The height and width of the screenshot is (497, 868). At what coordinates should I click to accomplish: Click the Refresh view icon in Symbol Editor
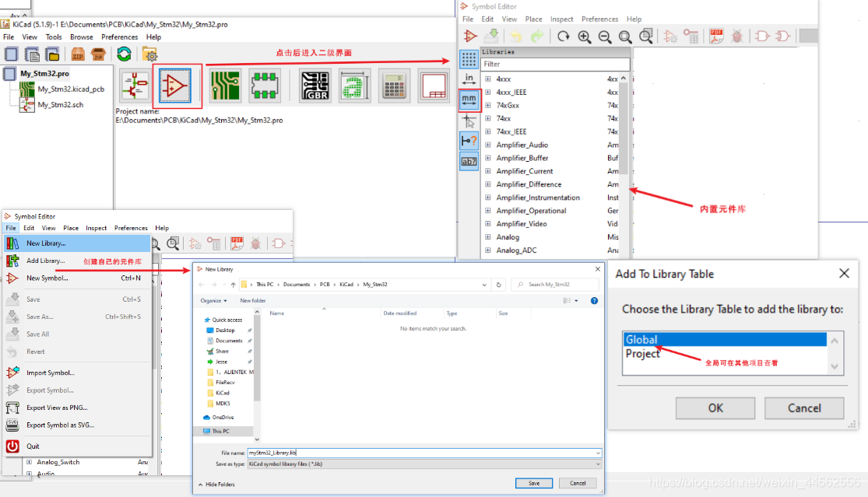pos(564,37)
